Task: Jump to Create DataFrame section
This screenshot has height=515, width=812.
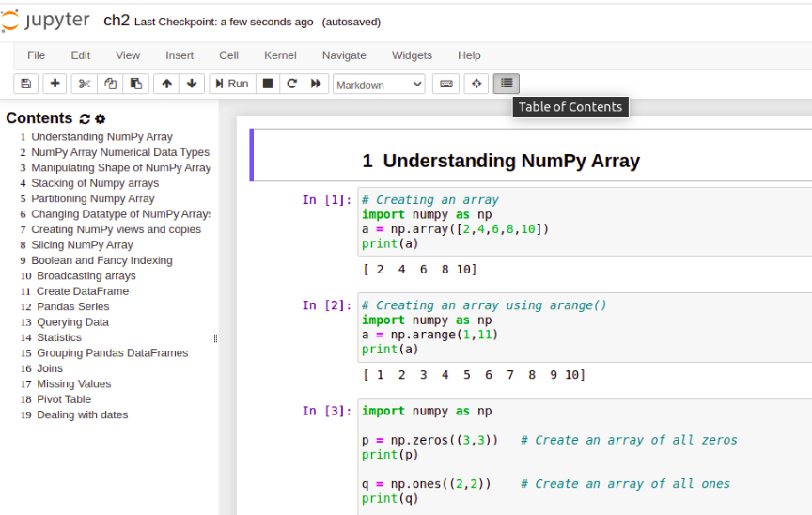Action: [x=83, y=291]
